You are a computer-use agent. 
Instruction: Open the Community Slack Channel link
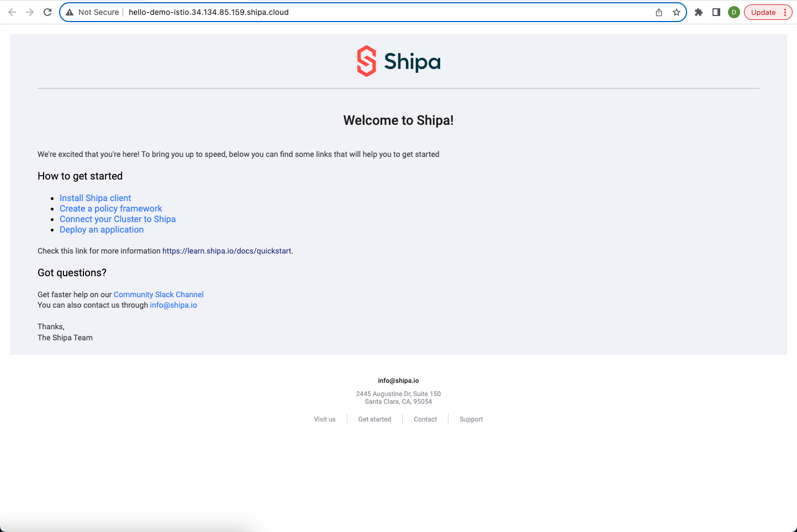point(159,294)
